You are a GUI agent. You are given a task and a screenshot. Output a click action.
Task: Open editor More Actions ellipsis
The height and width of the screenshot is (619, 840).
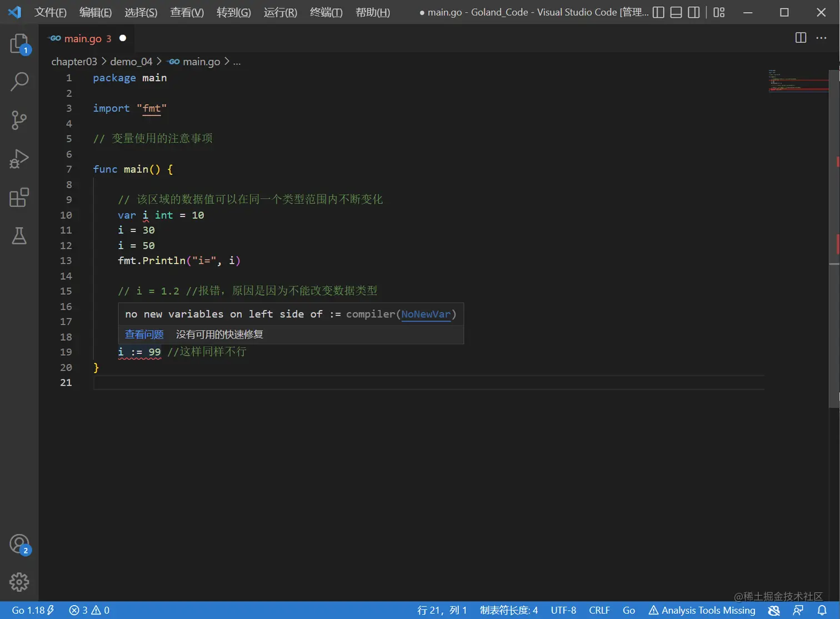point(821,38)
